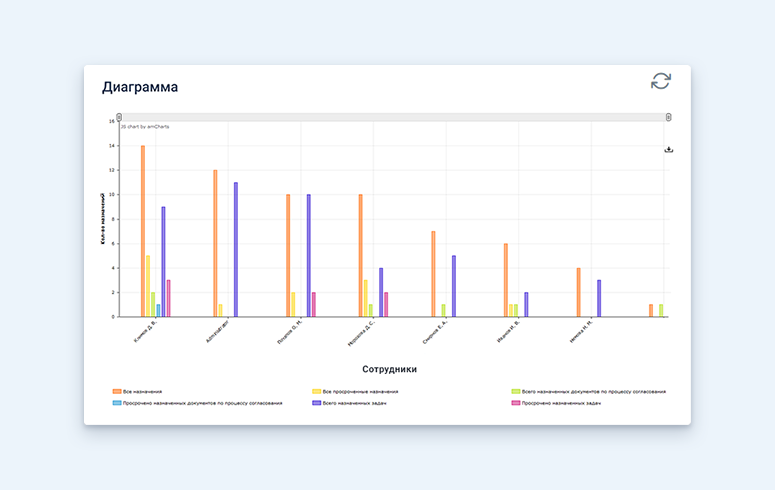Toggle 'Всего назначенных задач' legend series
Screen dimensions: 775x490
[x=354, y=402]
